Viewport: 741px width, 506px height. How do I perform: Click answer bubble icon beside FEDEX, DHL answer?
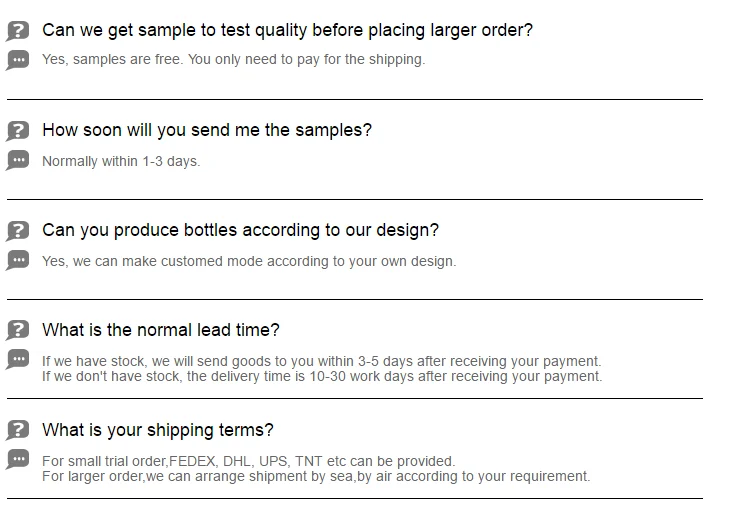click(x=18, y=460)
